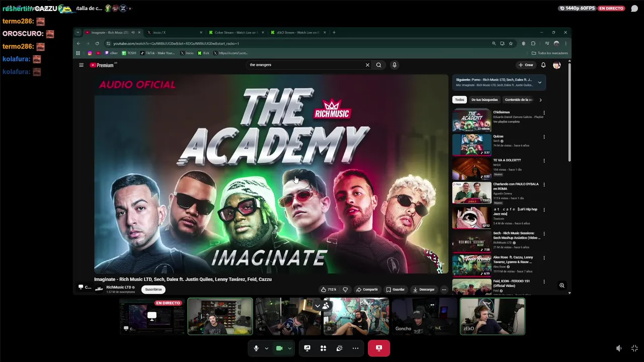This screenshot has height=362, width=644.
Task: Open YouTube account avatar menu
Action: [x=556, y=65]
